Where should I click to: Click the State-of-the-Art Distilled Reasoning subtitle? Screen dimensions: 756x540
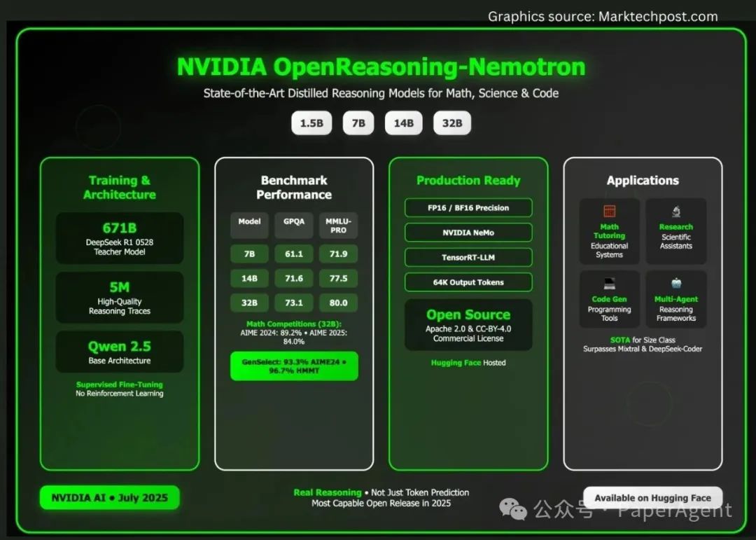[x=381, y=93]
